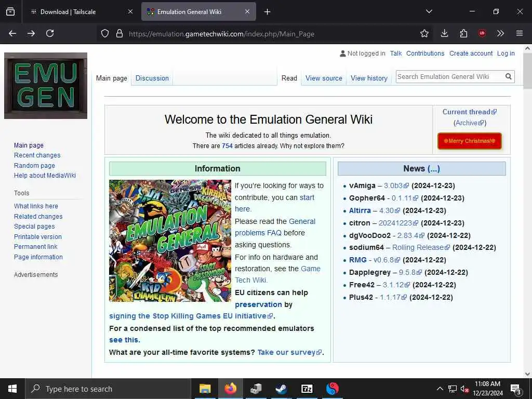
Task: Show more tools overflow chevrons
Action: (x=500, y=33)
